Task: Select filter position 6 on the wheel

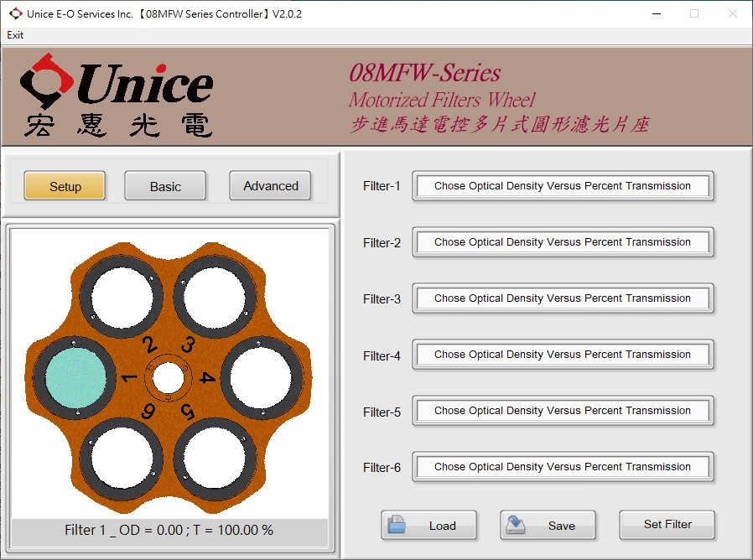Action: [x=122, y=459]
